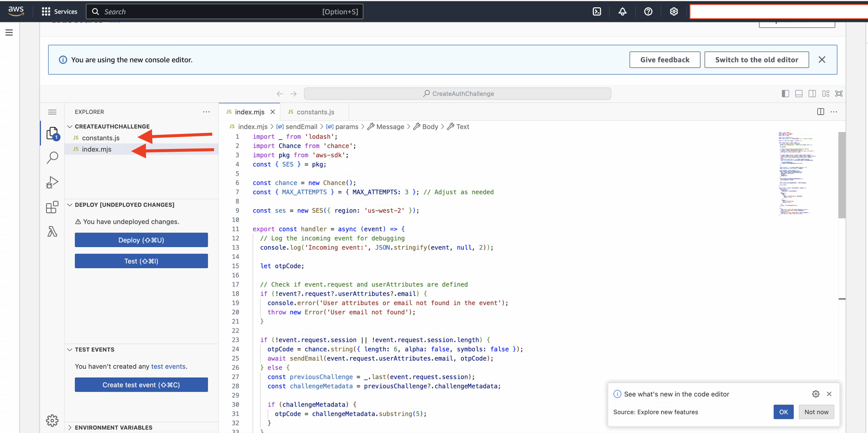Open the help question mark icon
The width and height of the screenshot is (868, 433).
coord(648,12)
